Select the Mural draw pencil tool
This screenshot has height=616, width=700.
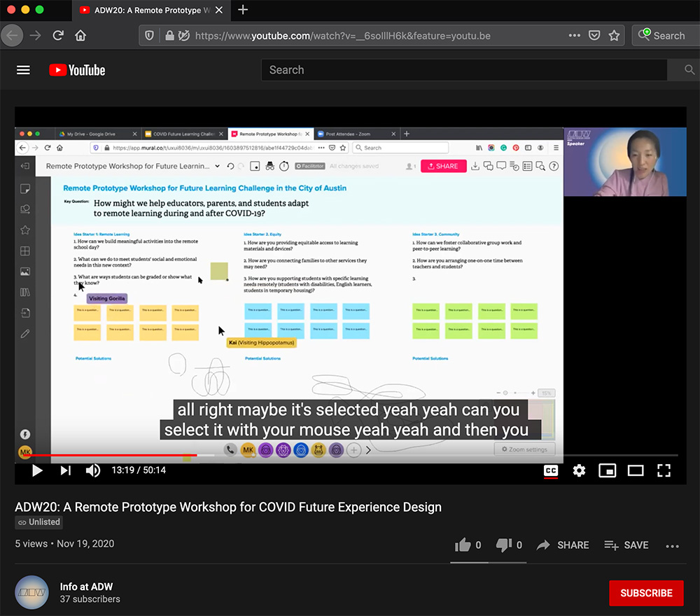point(25,333)
